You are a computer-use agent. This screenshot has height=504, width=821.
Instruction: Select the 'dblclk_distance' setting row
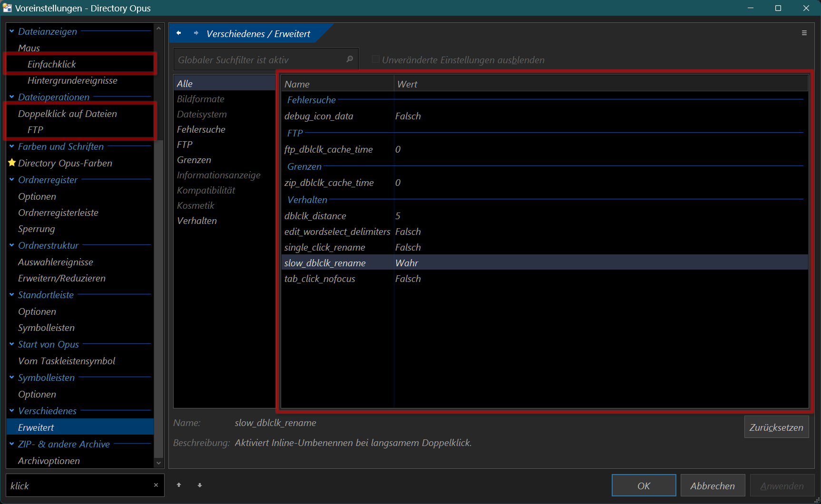point(545,216)
